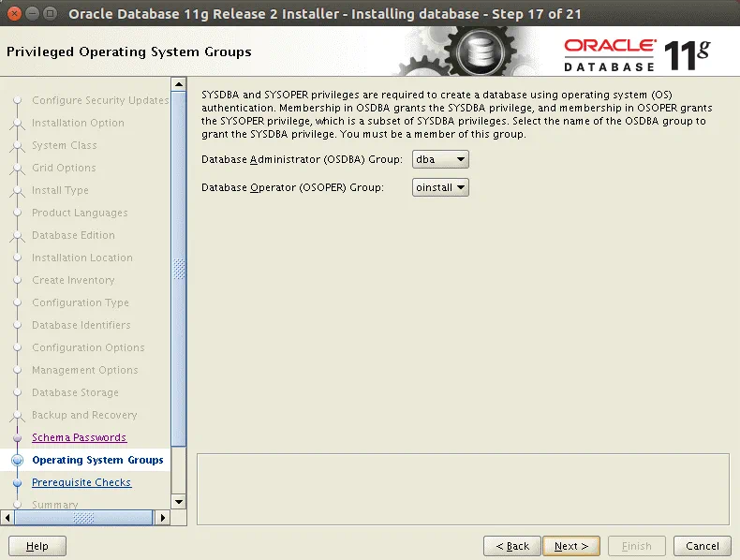
Task: Open the Help button
Action: pos(37,546)
